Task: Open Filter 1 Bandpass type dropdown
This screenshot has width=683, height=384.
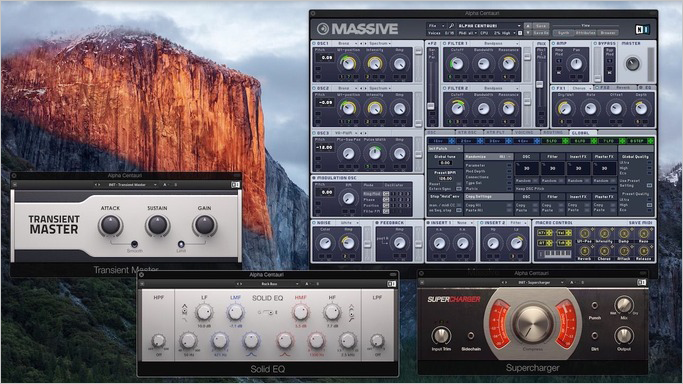Action: [495, 44]
